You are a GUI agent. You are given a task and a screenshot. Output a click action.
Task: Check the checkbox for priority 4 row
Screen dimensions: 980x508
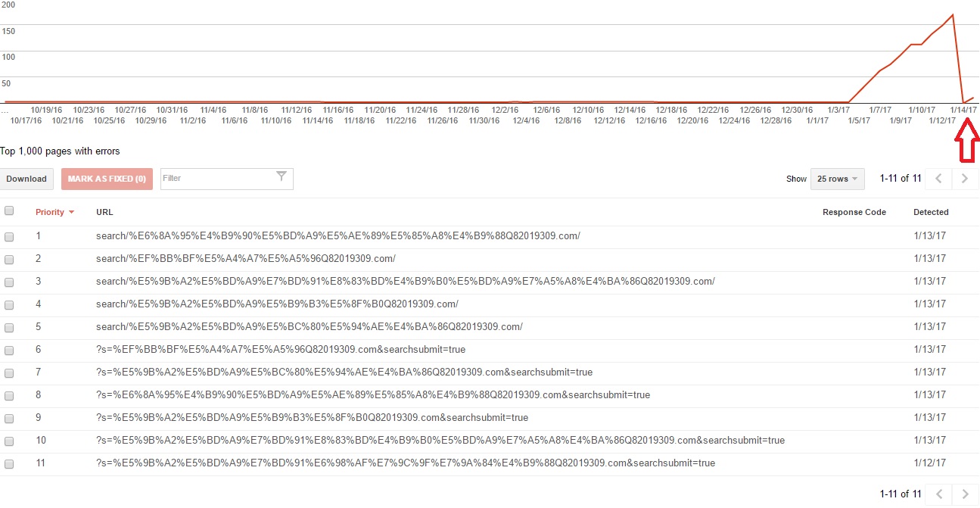9,304
